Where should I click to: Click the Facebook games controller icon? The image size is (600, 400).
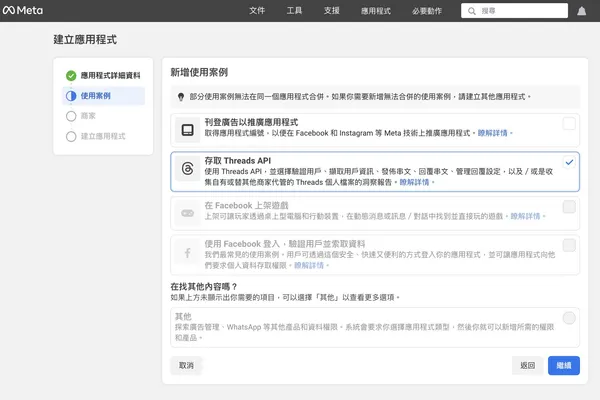click(188, 213)
